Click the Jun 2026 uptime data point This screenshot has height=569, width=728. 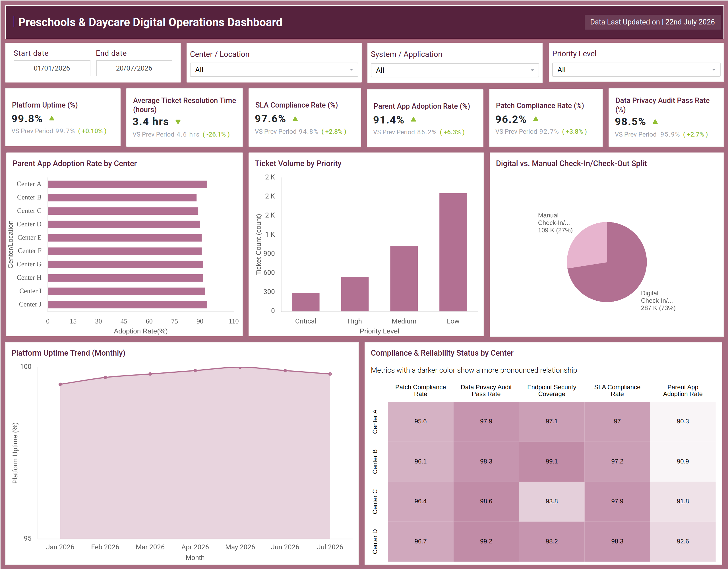tap(285, 370)
